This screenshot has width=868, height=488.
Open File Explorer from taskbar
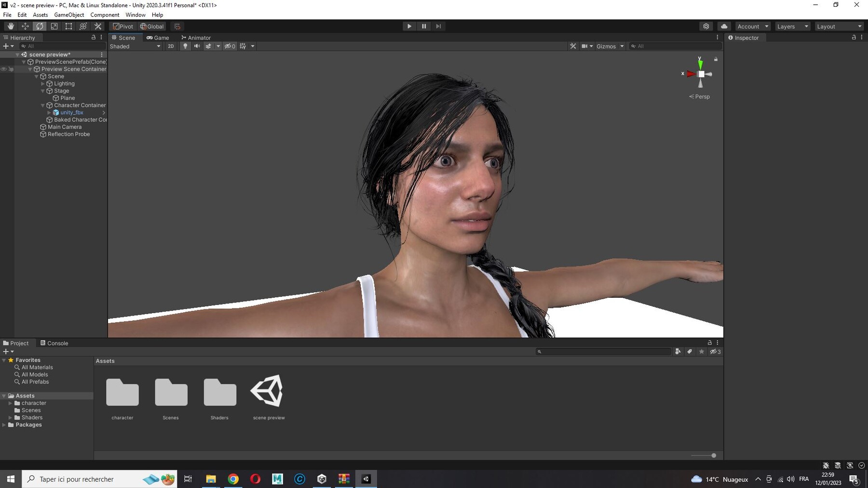point(211,479)
